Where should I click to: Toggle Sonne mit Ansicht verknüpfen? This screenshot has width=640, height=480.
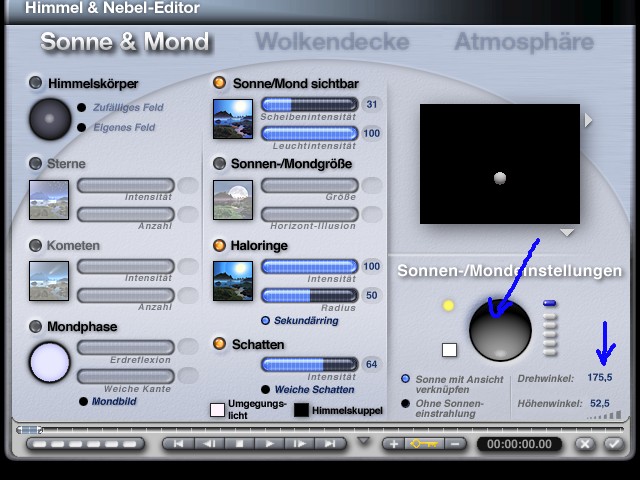point(405,379)
